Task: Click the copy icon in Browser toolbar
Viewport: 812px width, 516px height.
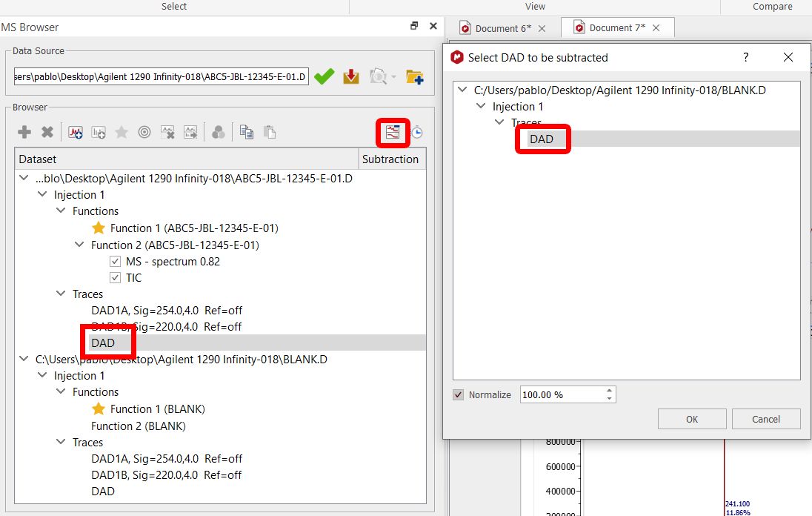Action: (x=247, y=132)
